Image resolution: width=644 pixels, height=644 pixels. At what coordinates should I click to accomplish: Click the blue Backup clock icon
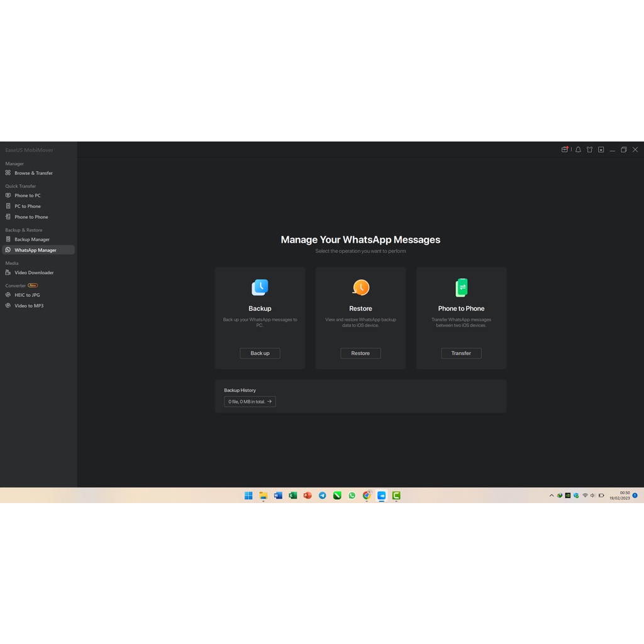[260, 287]
